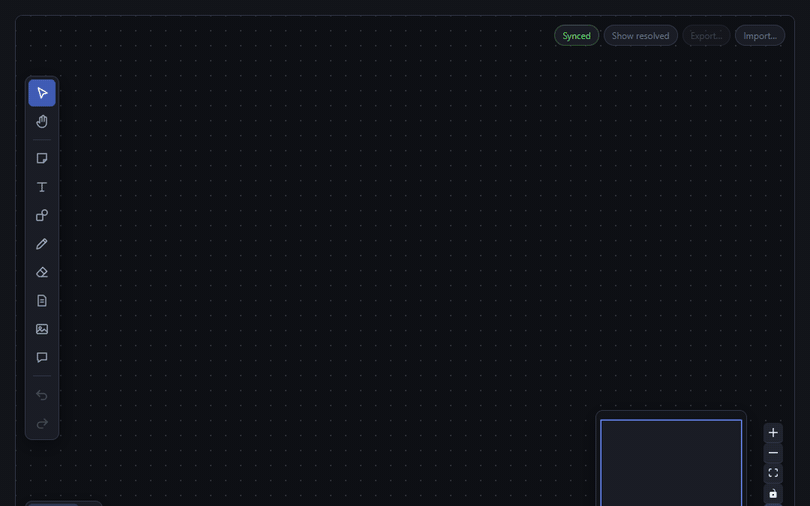Select the shapes tool
Image resolution: width=810 pixels, height=506 pixels.
pyautogui.click(x=42, y=215)
